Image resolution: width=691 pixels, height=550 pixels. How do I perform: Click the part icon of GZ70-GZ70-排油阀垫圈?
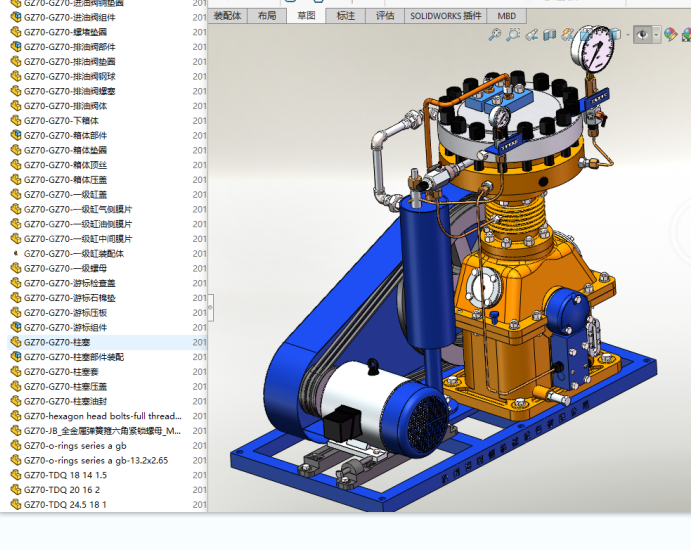(16, 62)
